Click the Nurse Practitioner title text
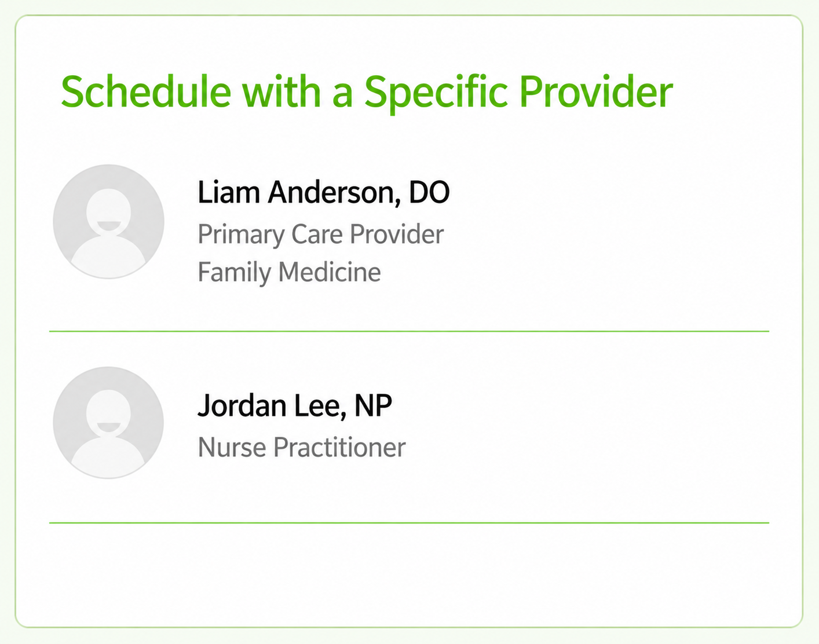 (x=301, y=448)
